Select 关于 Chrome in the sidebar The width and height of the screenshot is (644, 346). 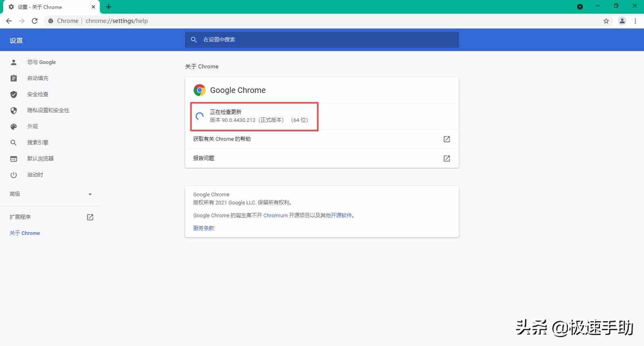[25, 233]
